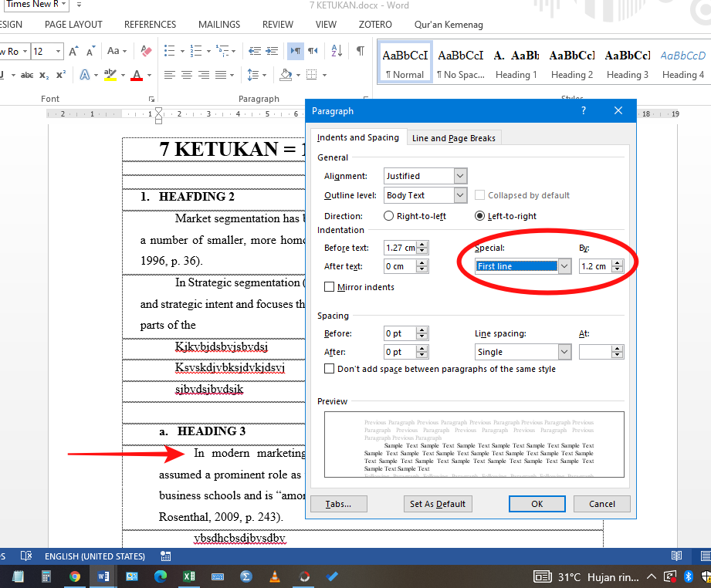This screenshot has height=588, width=711.
Task: Click the Tabs button
Action: pyautogui.click(x=338, y=503)
